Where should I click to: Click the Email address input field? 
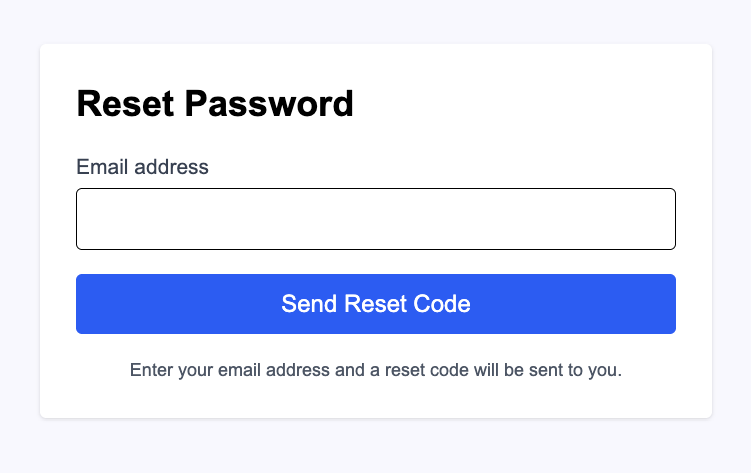[x=375, y=219]
